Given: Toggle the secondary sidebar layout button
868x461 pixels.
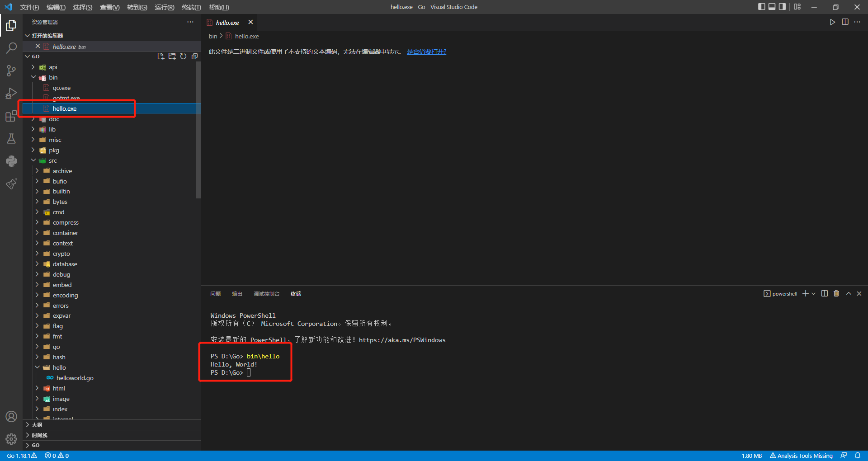Looking at the screenshot, I should click(782, 7).
